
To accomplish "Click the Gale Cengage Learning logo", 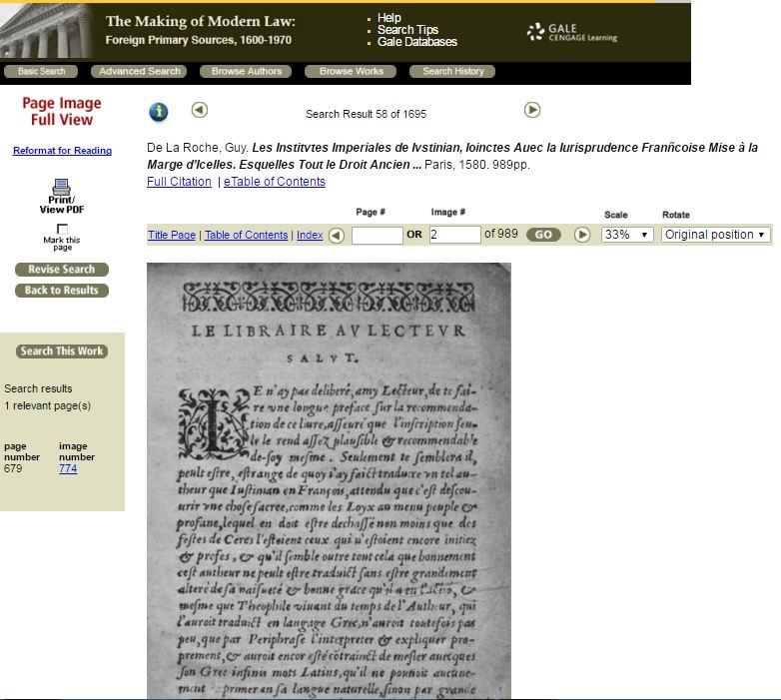I will coord(572,32).
